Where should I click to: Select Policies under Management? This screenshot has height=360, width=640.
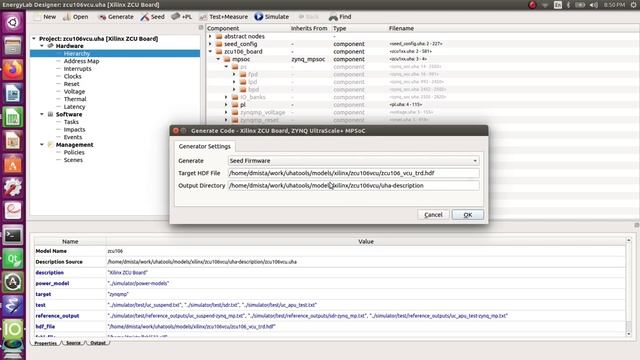[x=74, y=152]
